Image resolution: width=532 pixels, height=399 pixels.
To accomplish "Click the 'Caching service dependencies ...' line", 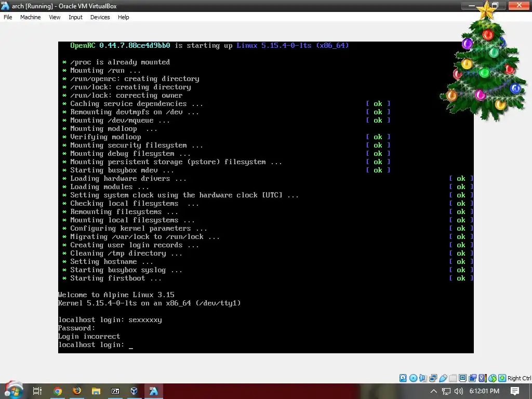I will pyautogui.click(x=137, y=104).
